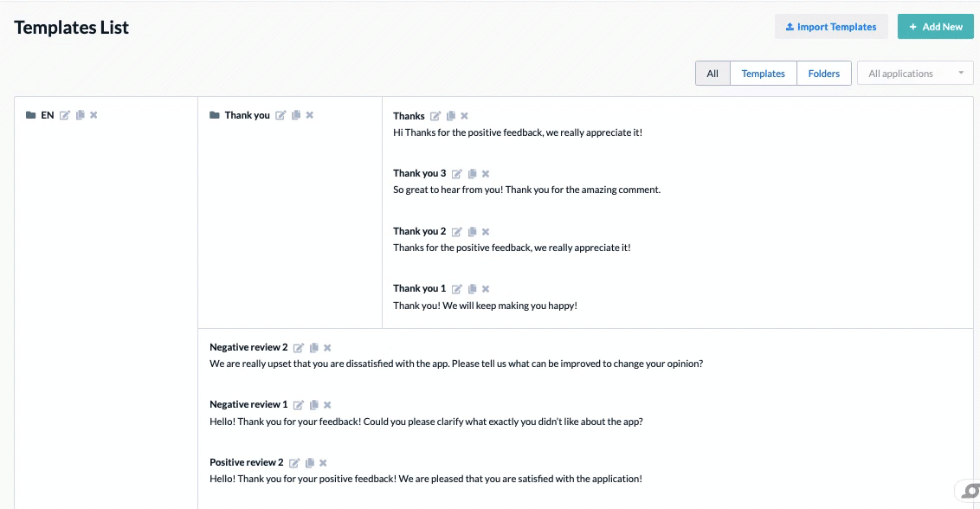
Task: Switch to the Templates filter tab
Action: coord(763,74)
